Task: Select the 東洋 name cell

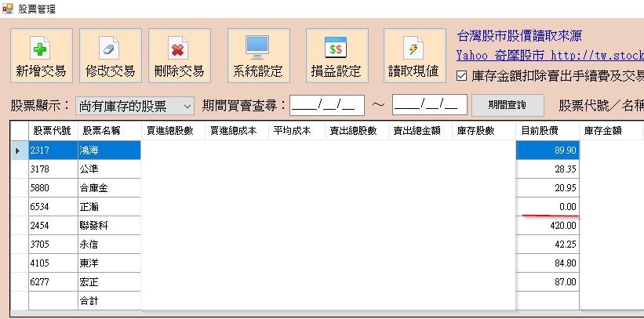Action: (109, 263)
